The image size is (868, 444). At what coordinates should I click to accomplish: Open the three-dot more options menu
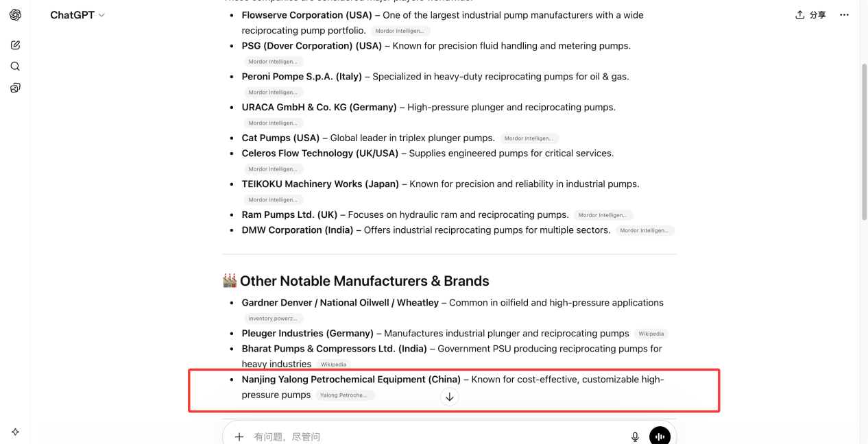pyautogui.click(x=844, y=15)
